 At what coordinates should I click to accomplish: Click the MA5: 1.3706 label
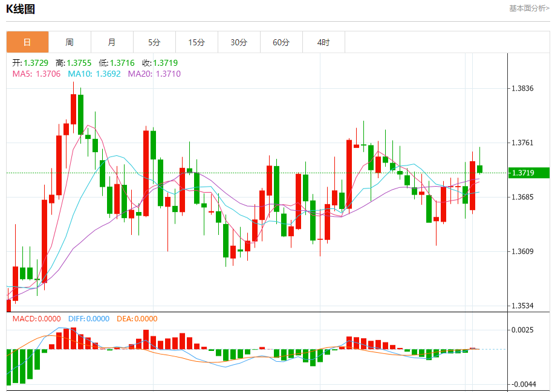36,74
